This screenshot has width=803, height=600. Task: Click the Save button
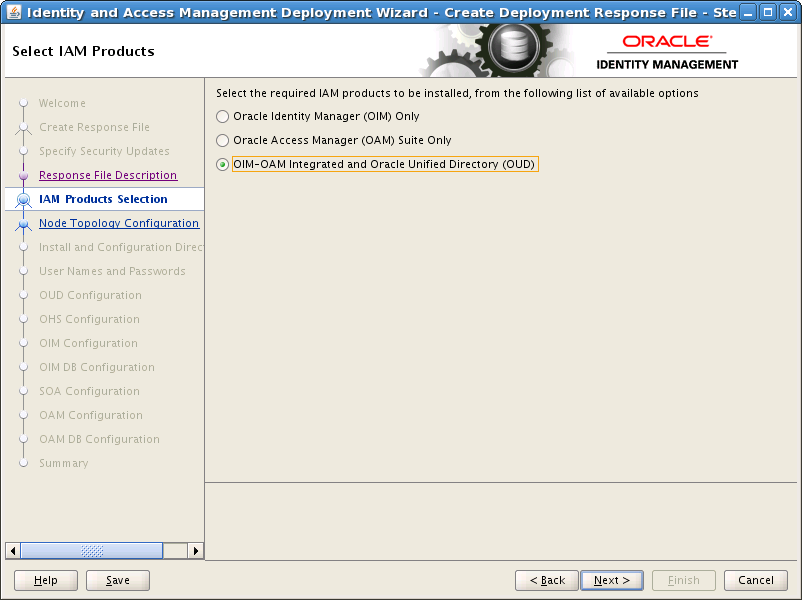tap(118, 580)
